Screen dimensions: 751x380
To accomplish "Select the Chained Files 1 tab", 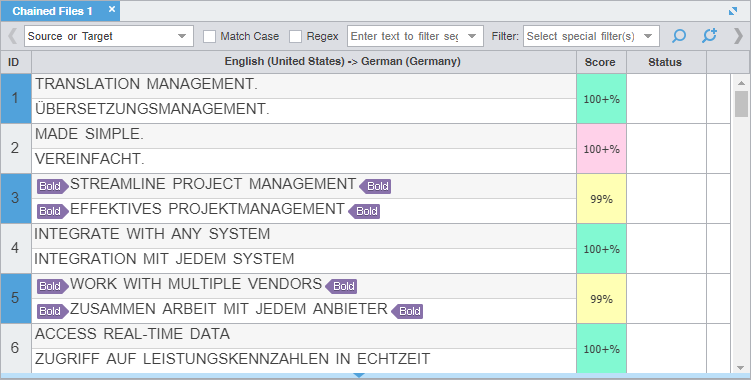I will 53,11.
